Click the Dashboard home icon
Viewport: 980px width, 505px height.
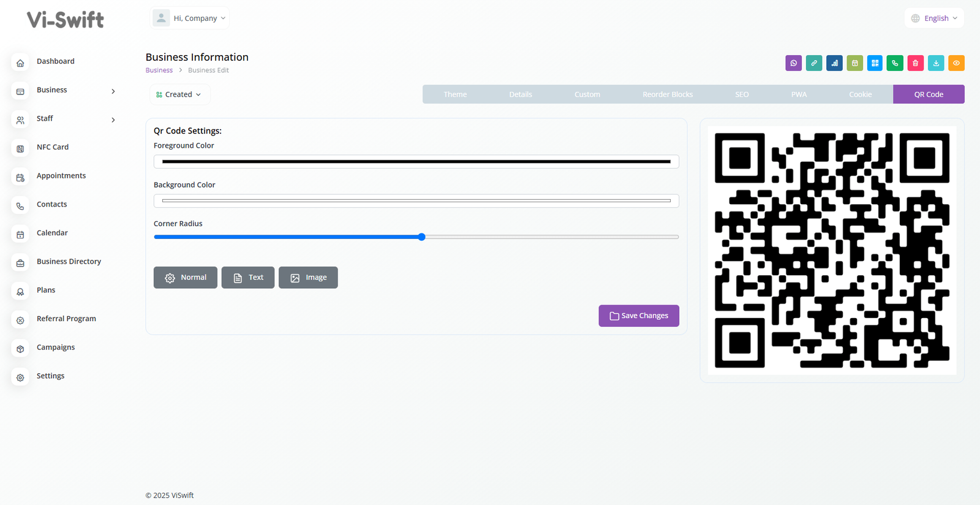tap(20, 63)
